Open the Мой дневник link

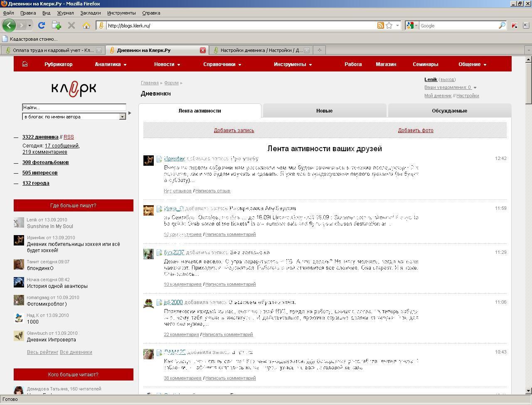click(x=438, y=96)
